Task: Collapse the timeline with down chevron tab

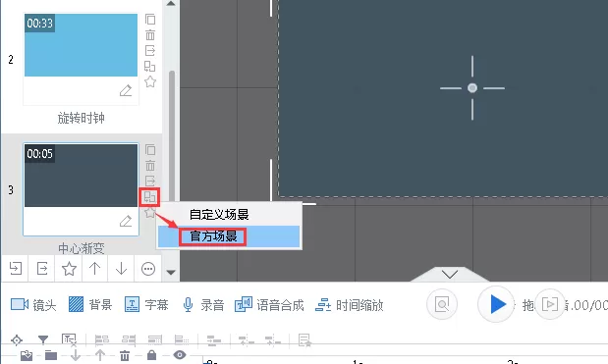Action: pyautogui.click(x=450, y=275)
